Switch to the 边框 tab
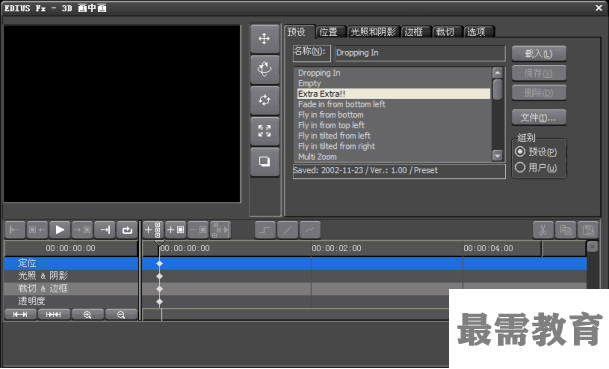Image resolution: width=609 pixels, height=369 pixels. (x=416, y=32)
